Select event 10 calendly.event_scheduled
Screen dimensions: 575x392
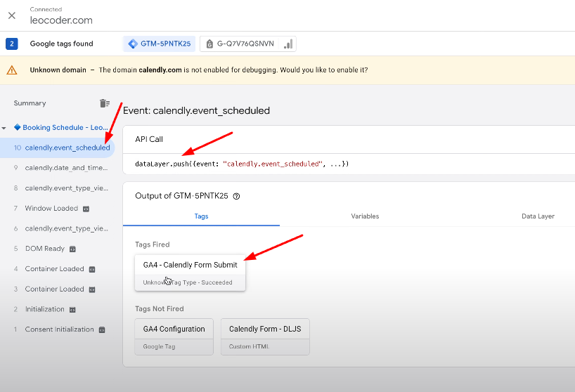[x=57, y=148]
